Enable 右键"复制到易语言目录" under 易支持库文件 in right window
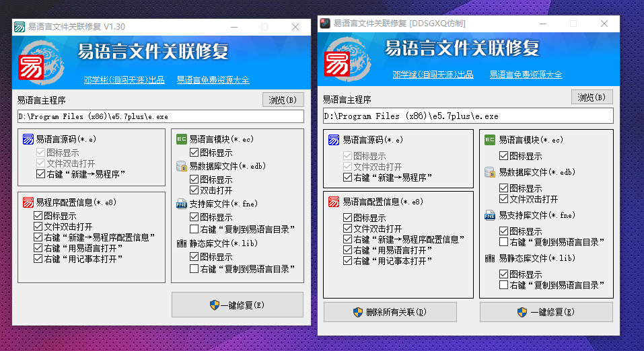 coord(503,242)
